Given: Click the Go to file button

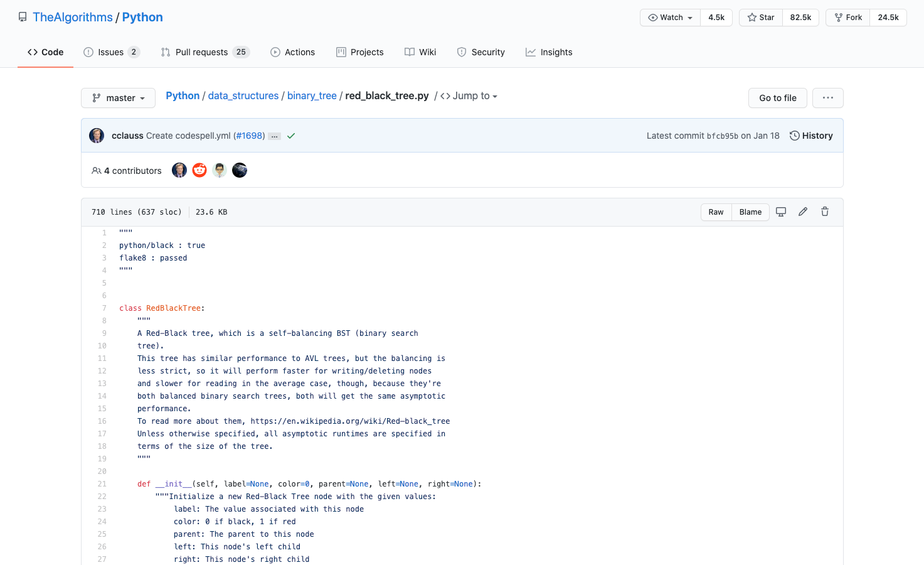Looking at the screenshot, I should pos(778,98).
